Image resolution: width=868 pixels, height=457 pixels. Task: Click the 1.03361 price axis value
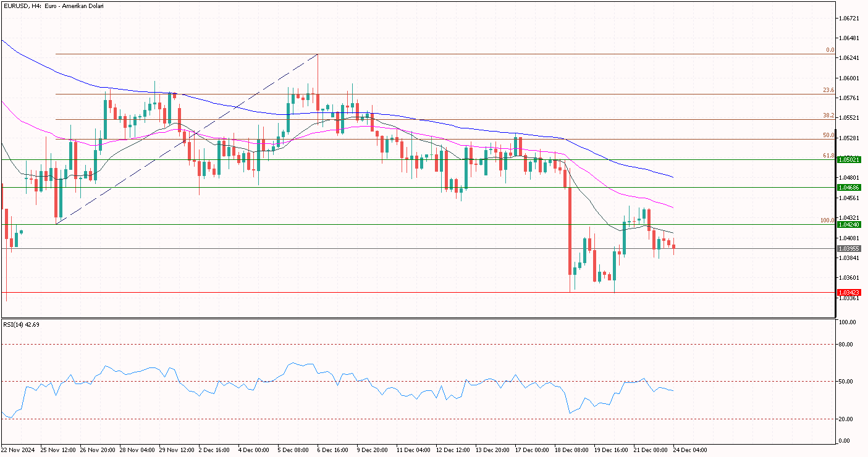tap(848, 298)
